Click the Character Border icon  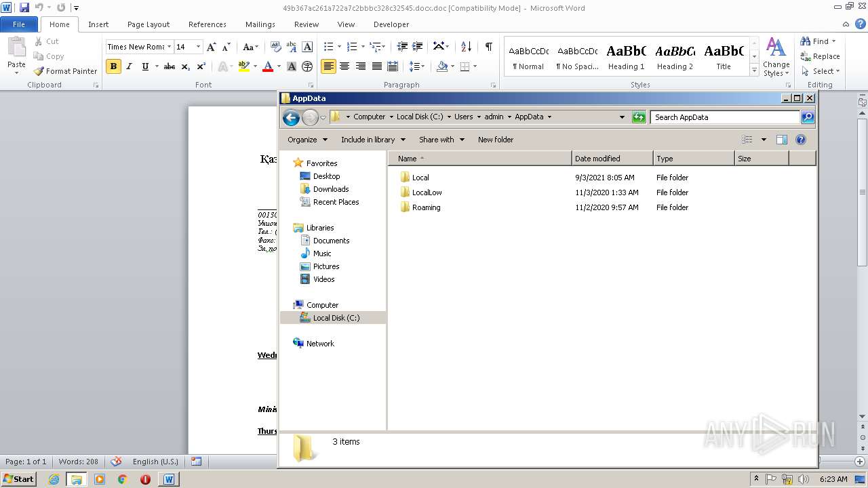pos(307,47)
